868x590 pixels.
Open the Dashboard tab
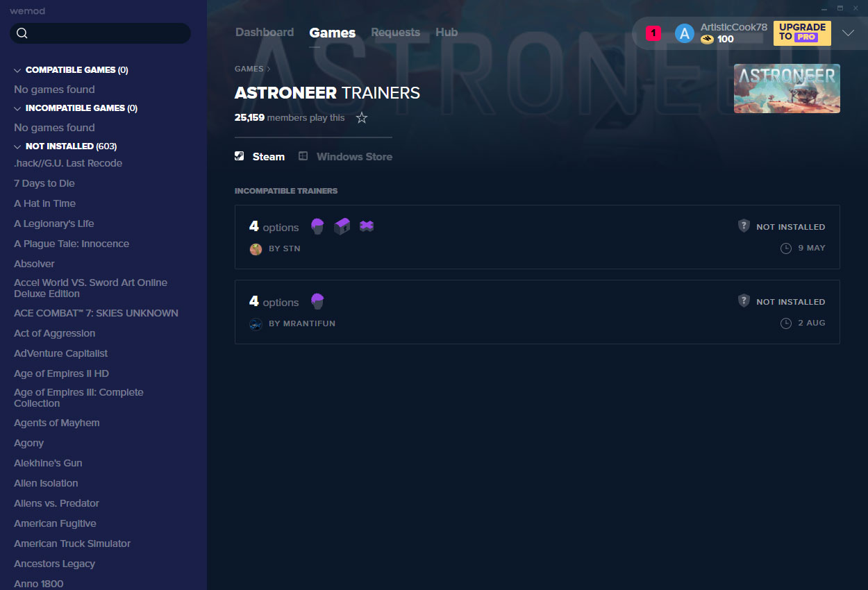tap(265, 33)
